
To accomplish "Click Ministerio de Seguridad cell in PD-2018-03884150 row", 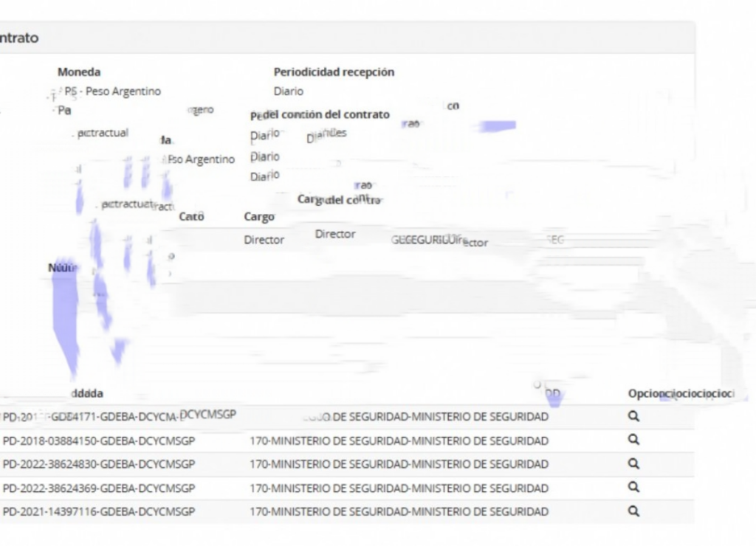I will pos(399,440).
